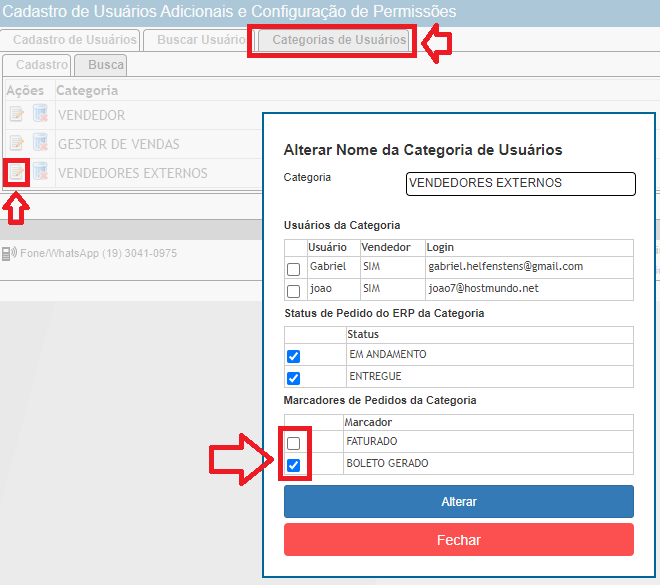Edit the VENDEDOR category

pyautogui.click(x=17, y=114)
